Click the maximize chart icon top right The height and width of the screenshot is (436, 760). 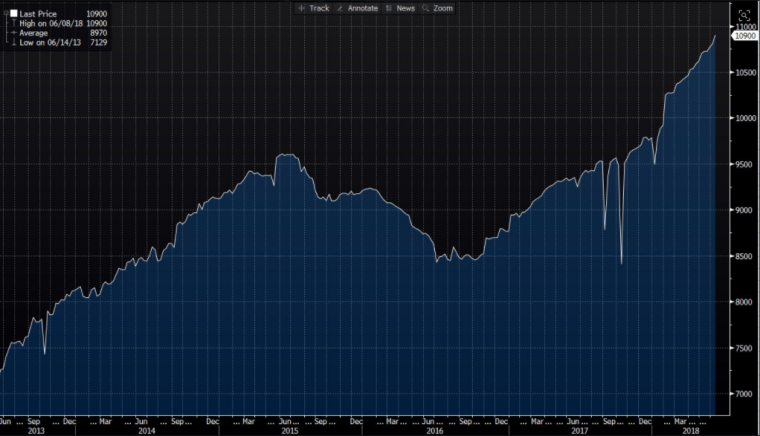point(744,14)
